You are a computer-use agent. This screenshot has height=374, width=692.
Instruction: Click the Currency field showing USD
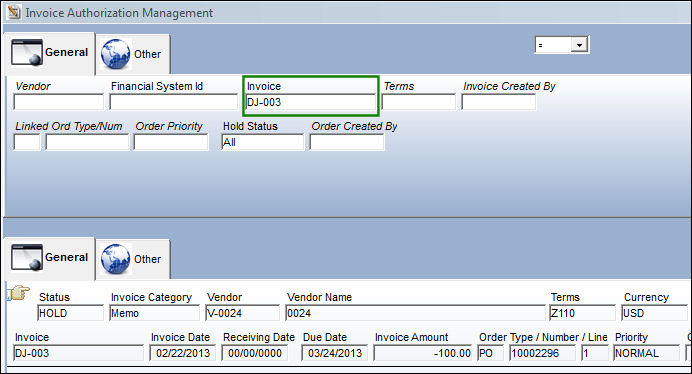[654, 313]
